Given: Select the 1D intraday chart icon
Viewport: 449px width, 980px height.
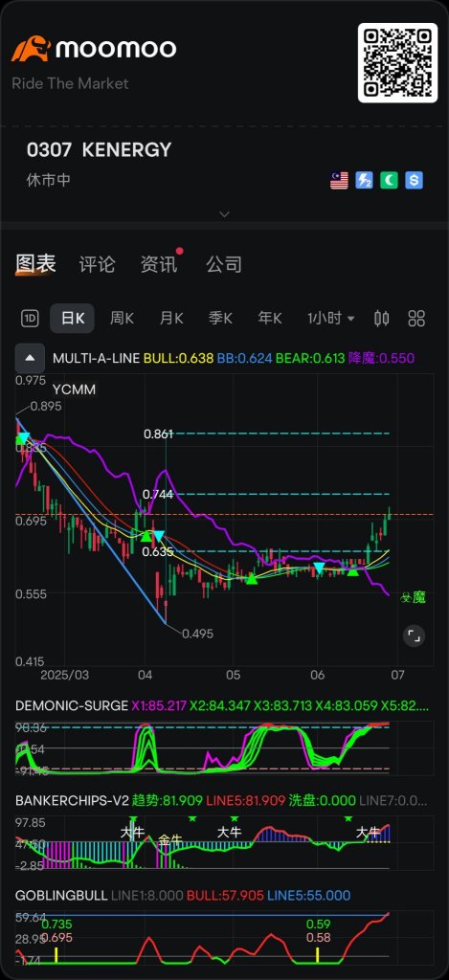Looking at the screenshot, I should [x=30, y=318].
